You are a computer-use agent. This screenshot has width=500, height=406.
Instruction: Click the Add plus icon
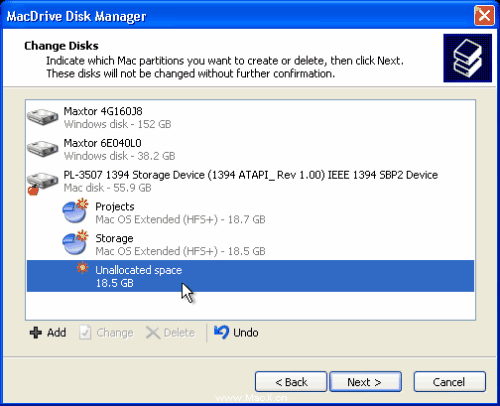click(x=36, y=333)
